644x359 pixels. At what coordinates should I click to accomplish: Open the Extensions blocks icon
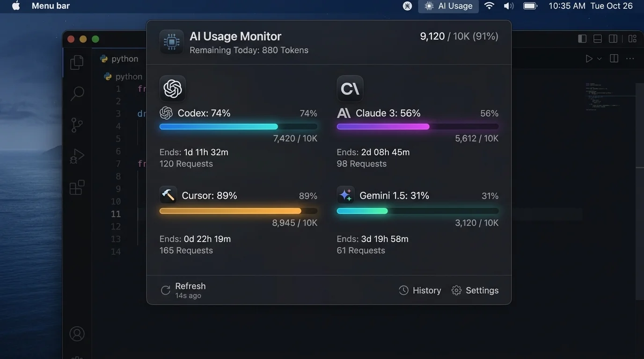click(77, 187)
